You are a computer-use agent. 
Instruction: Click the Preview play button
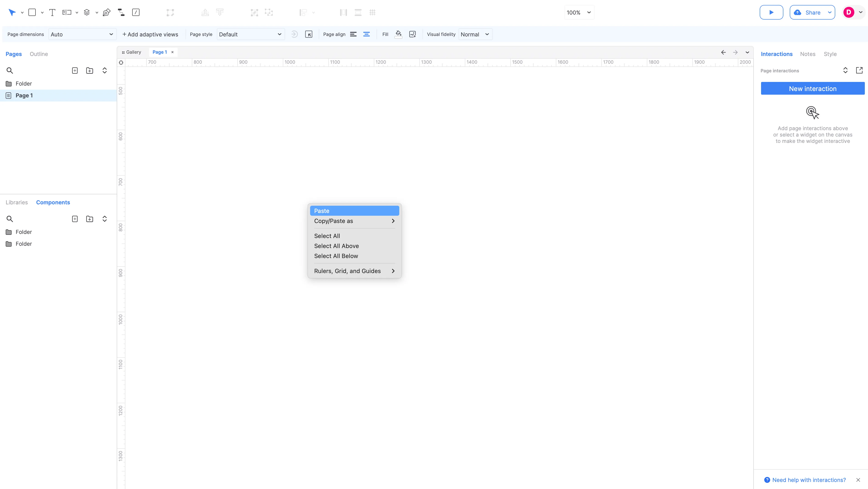[x=771, y=13]
